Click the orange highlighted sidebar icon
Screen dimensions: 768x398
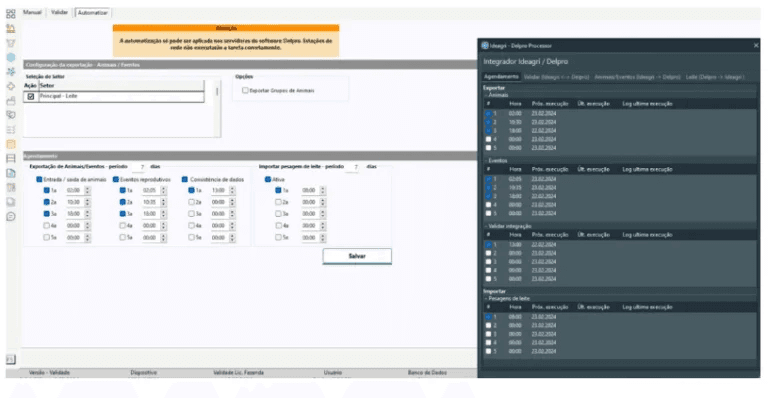tap(11, 144)
